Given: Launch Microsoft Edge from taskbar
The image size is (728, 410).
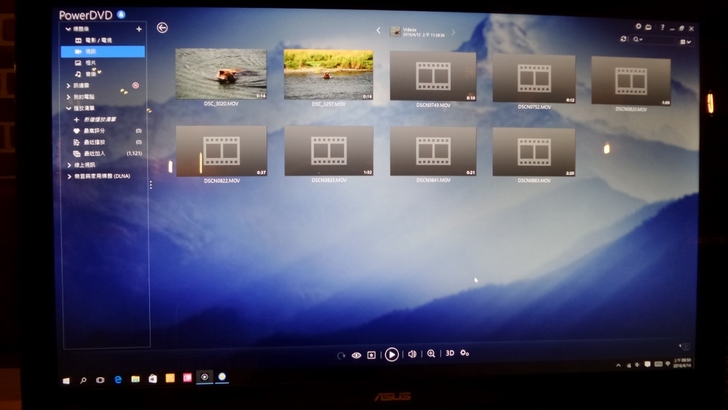Looking at the screenshot, I should [118, 379].
